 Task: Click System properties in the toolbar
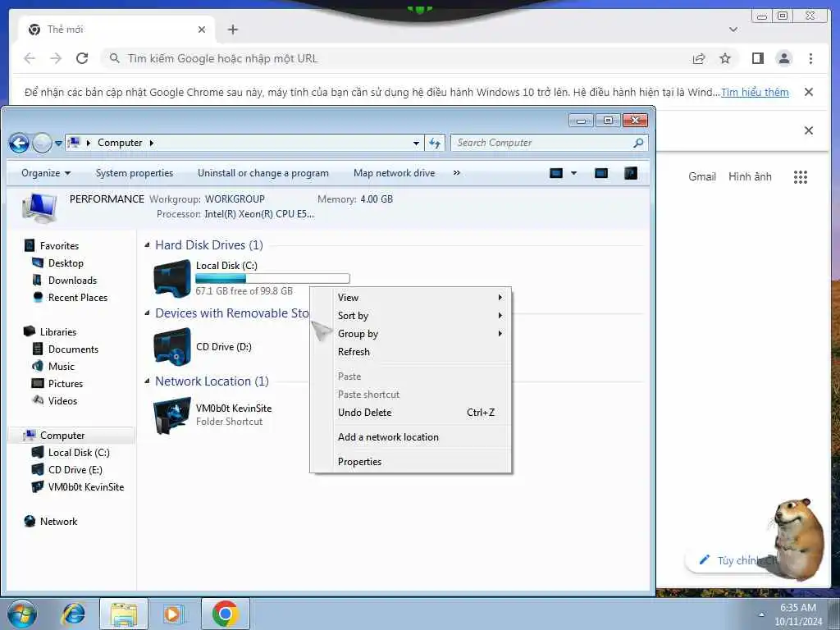(135, 173)
